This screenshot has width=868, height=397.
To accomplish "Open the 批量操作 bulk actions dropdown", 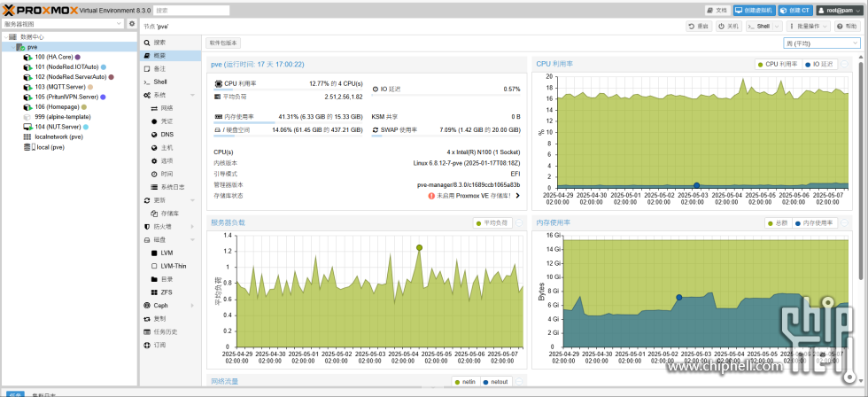I will (808, 26).
